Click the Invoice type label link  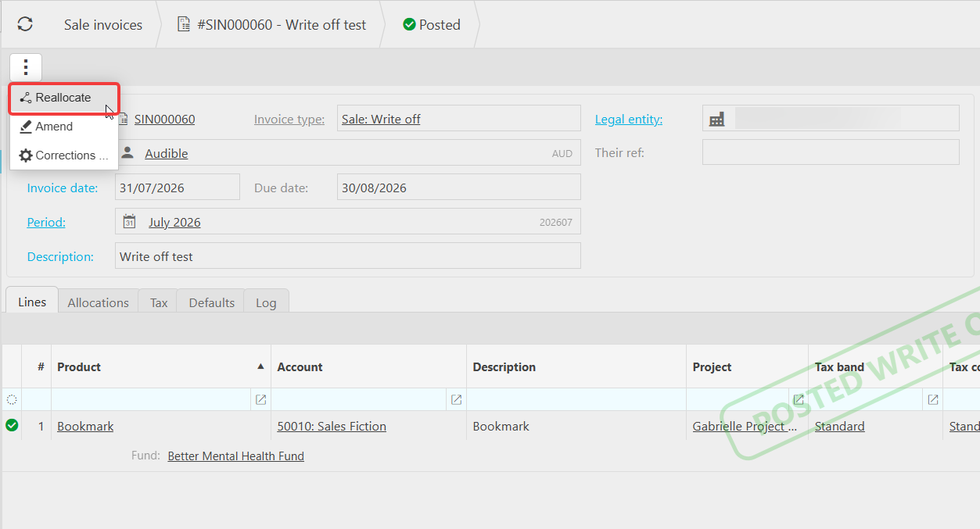click(289, 120)
